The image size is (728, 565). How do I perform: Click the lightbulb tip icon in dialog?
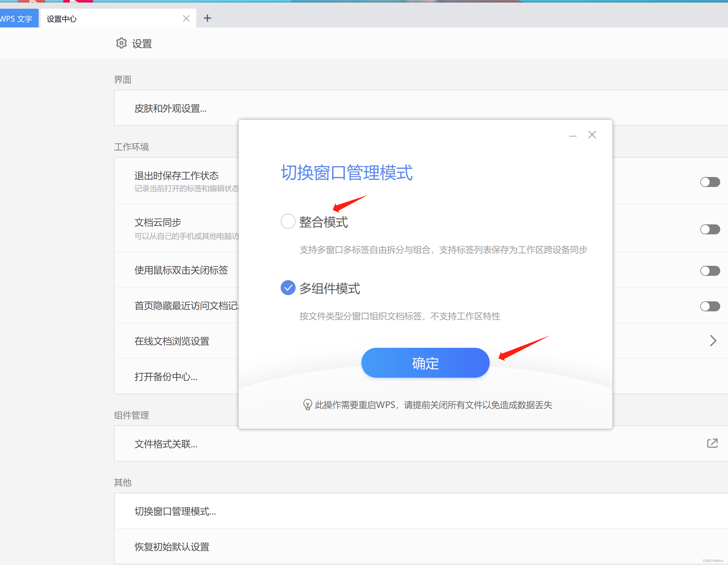(x=307, y=405)
